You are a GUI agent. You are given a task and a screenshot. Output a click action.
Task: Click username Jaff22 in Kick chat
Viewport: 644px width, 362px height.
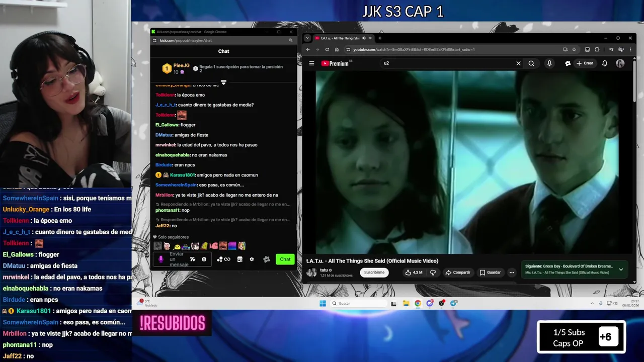point(162,226)
